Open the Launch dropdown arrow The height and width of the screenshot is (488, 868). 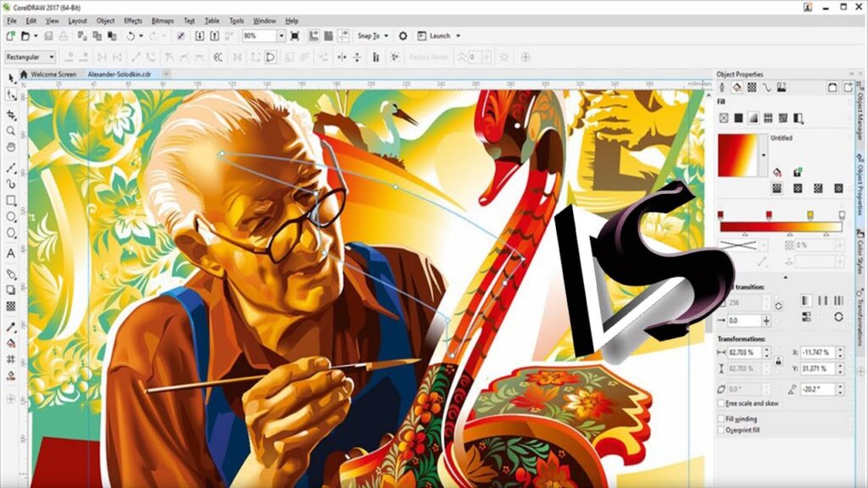pyautogui.click(x=458, y=36)
